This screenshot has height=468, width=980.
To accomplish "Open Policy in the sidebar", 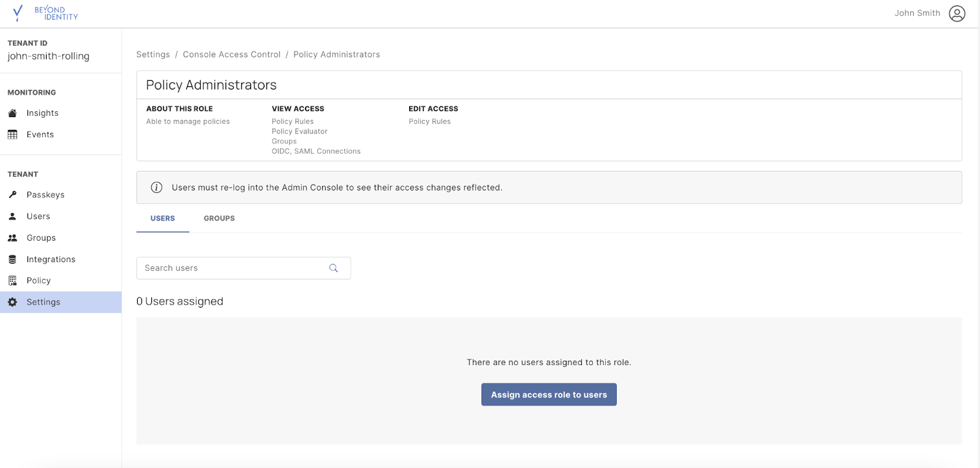I will (x=39, y=281).
